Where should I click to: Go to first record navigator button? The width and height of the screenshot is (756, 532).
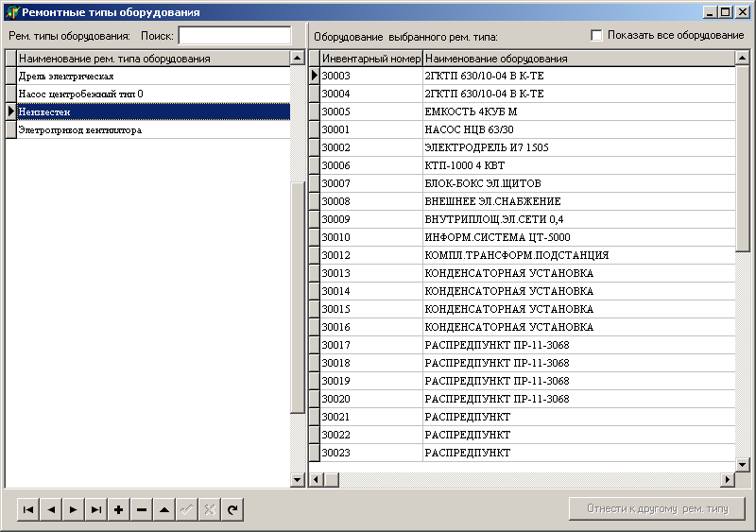click(28, 509)
